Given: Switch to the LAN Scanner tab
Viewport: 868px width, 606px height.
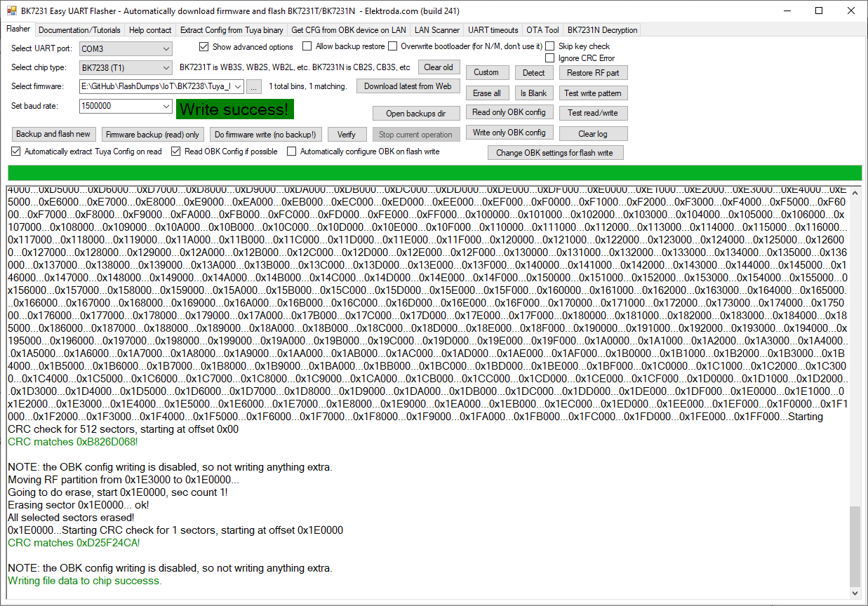Looking at the screenshot, I should click(437, 30).
